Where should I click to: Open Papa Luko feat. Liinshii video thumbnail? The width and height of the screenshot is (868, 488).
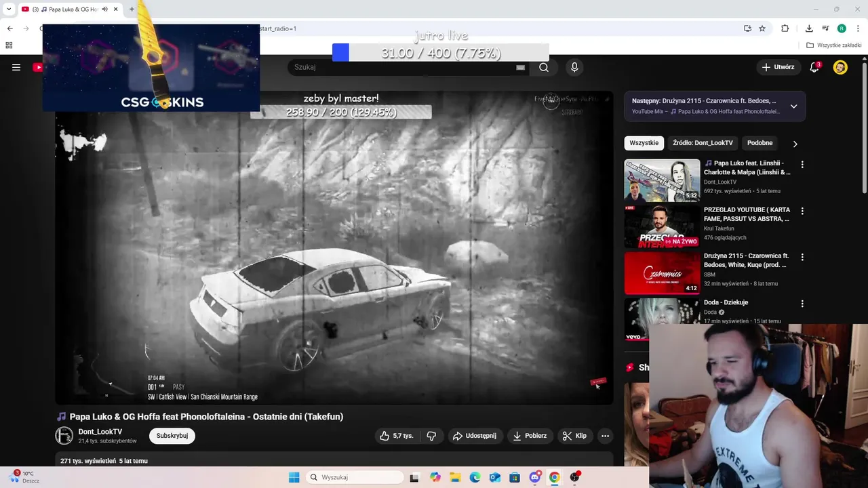(662, 180)
